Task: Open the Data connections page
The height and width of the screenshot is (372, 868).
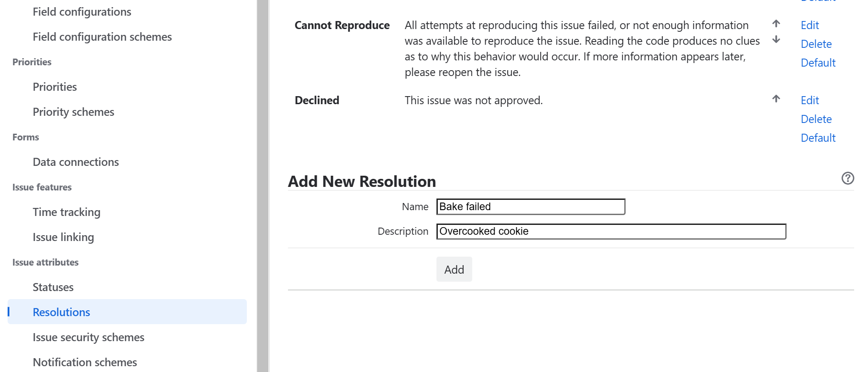Action: [x=76, y=161]
